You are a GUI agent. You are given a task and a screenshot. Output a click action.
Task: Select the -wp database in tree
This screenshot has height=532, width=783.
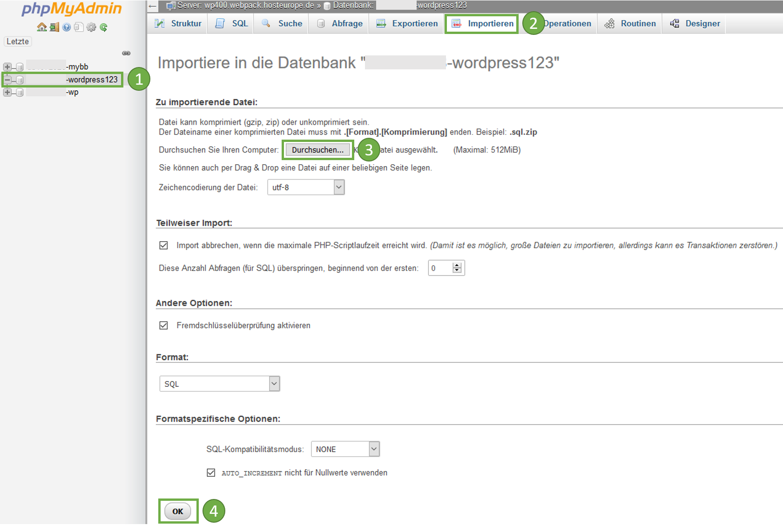(x=52, y=92)
